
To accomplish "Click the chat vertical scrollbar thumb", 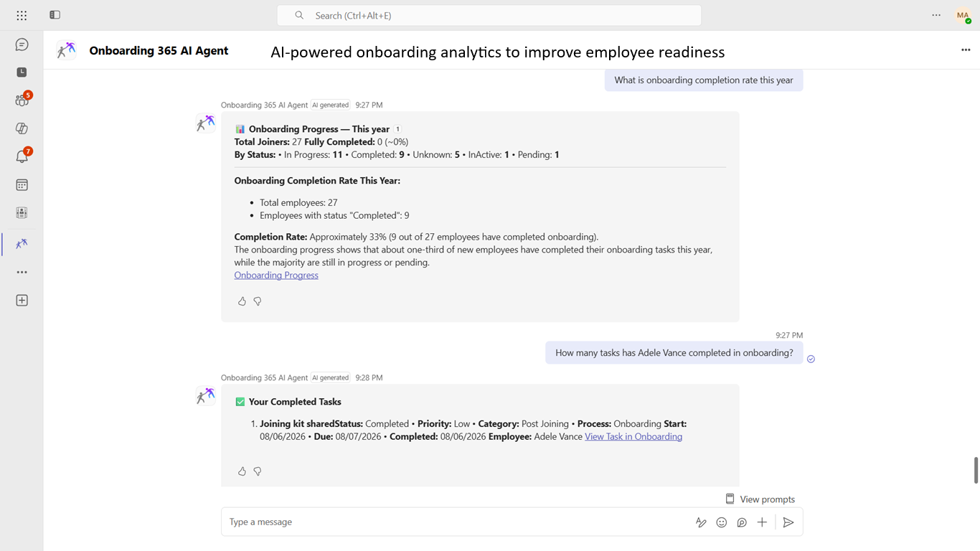I will pyautogui.click(x=976, y=470).
